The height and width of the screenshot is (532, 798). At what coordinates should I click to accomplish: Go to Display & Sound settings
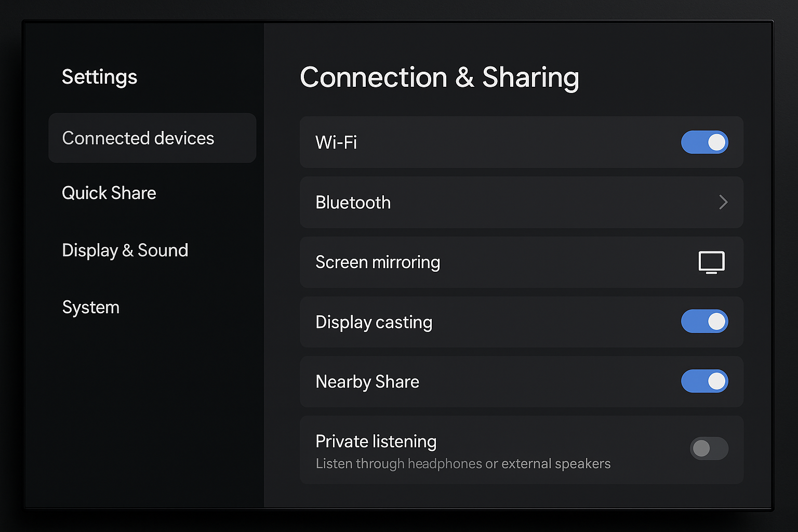[x=125, y=250]
